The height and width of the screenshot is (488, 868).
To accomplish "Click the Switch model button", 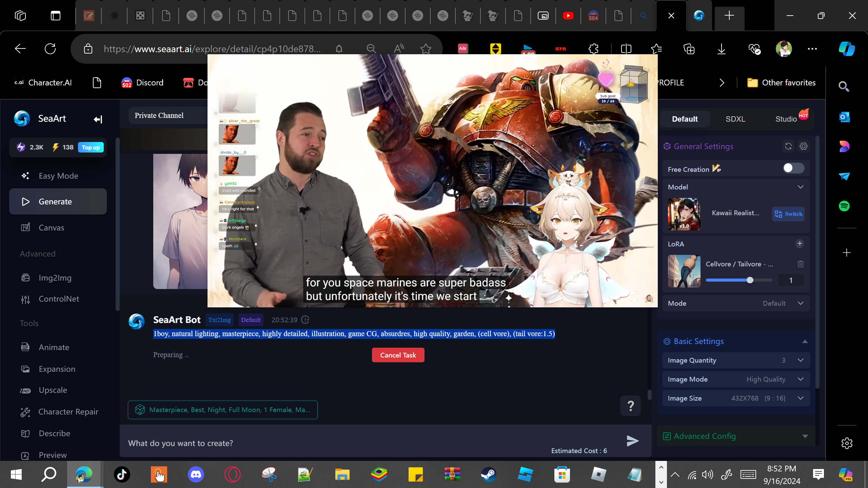I will 788,214.
